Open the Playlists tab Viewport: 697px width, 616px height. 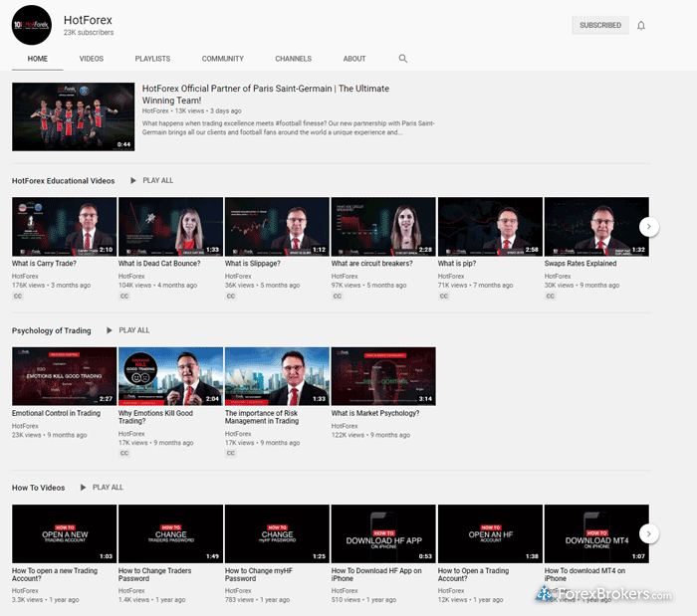[x=152, y=59]
